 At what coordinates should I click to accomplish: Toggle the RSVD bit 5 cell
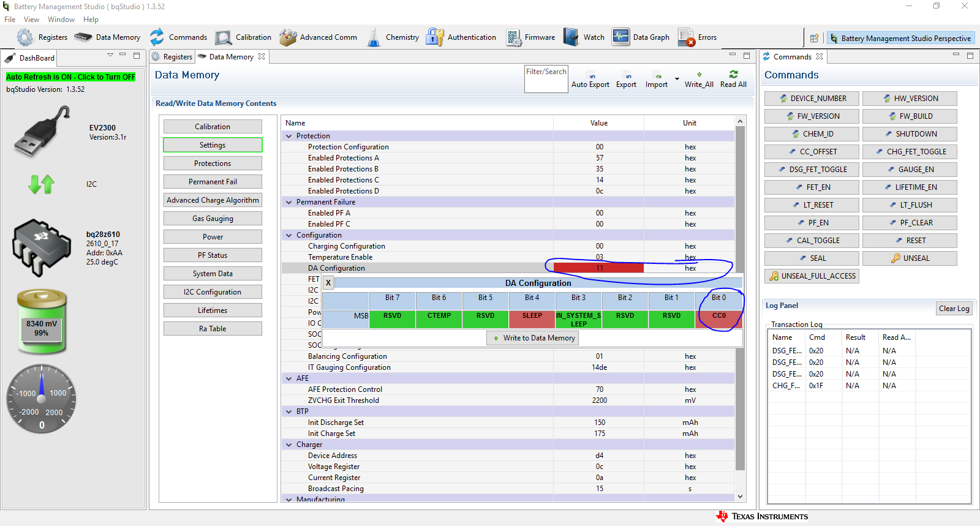[485, 319]
